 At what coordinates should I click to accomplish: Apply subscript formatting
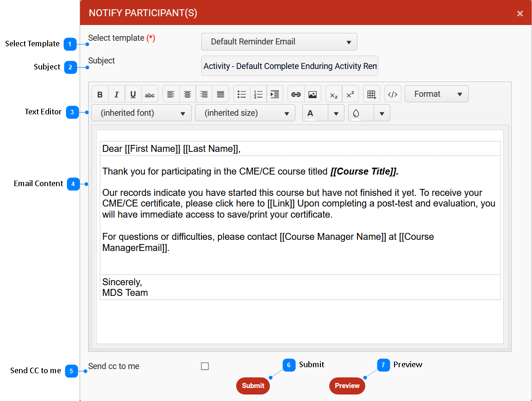click(334, 94)
